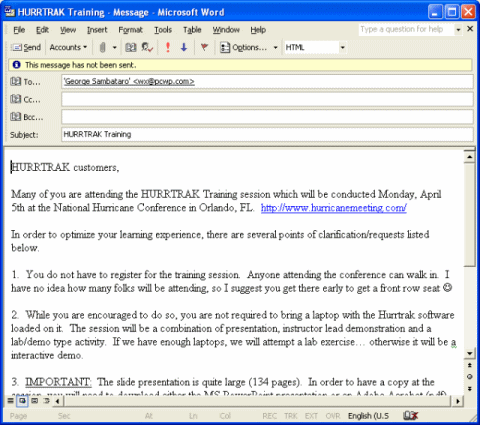Open the Help menu
The image size is (480, 425).
point(258,30)
